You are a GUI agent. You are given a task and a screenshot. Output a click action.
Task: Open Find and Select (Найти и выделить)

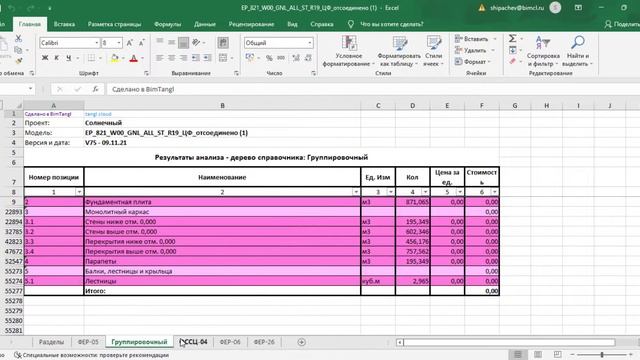[x=578, y=51]
